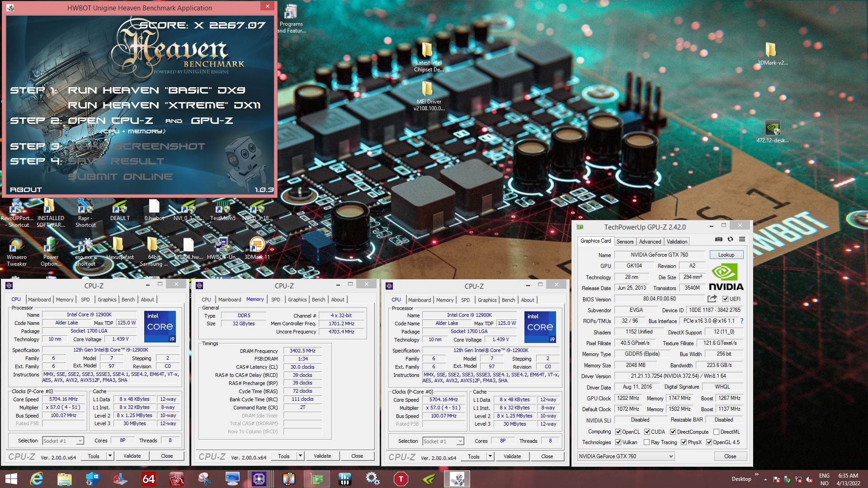Image resolution: width=868 pixels, height=488 pixels.
Task: Switch to Validation tab in GPU-Z
Action: (677, 242)
